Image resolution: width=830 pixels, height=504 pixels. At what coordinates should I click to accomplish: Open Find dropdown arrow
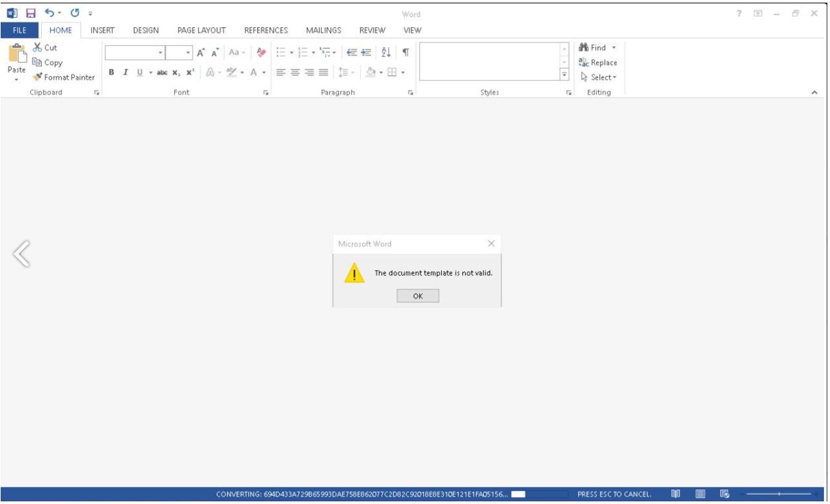pyautogui.click(x=613, y=48)
